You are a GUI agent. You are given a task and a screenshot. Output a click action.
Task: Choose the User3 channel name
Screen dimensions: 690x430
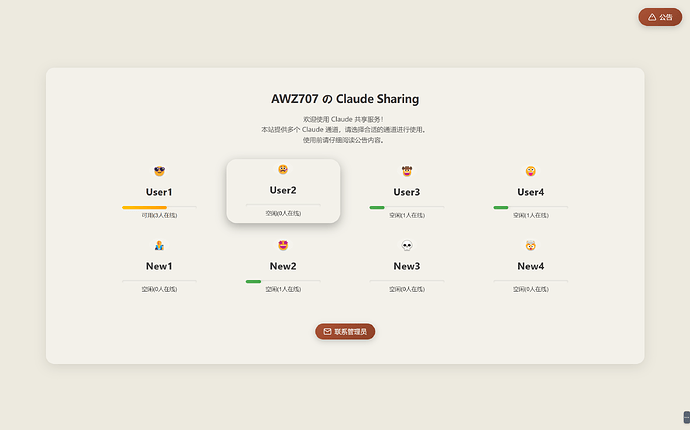point(407,192)
